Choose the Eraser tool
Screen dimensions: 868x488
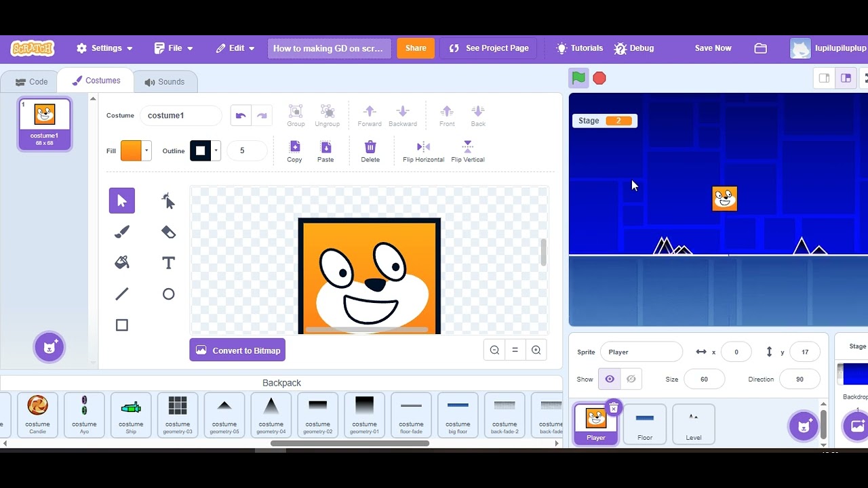(x=168, y=232)
